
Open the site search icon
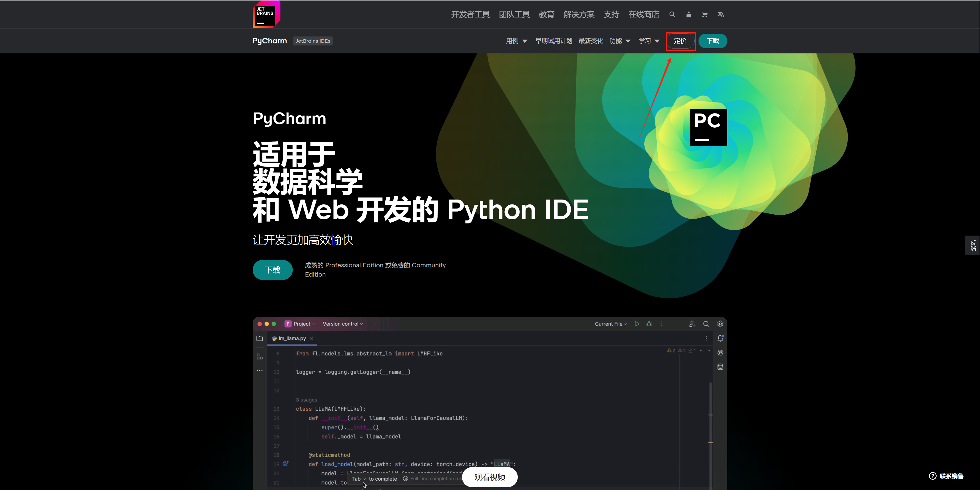[672, 14]
